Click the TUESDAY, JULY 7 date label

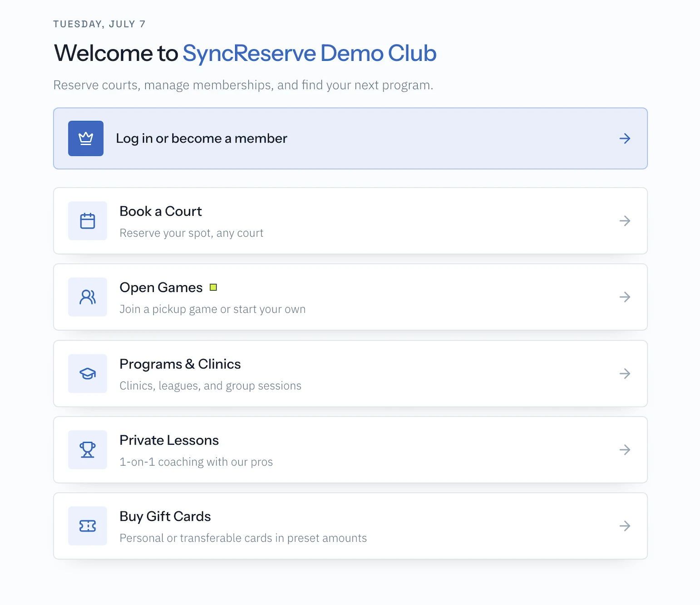click(x=99, y=24)
